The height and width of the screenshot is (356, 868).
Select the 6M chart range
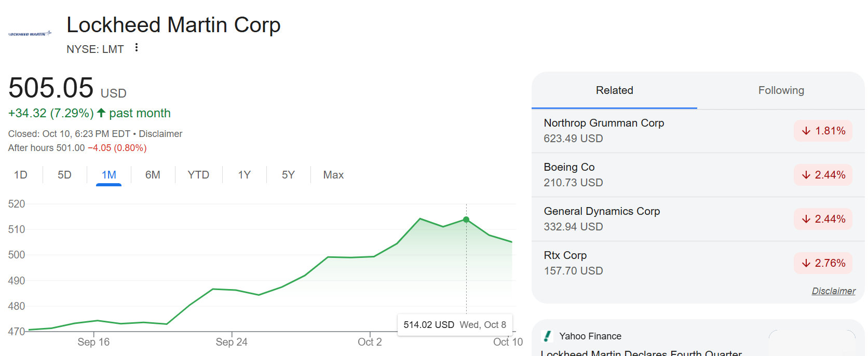coord(153,175)
